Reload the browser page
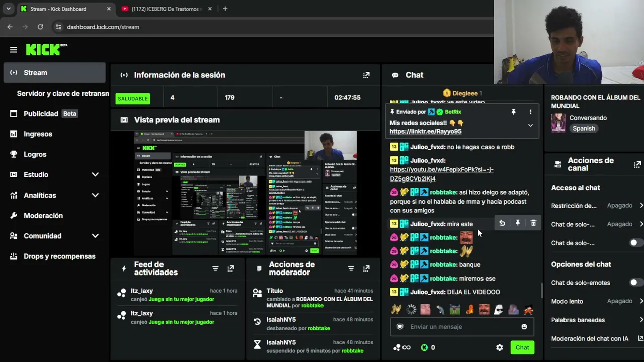This screenshot has height=362, width=644. click(40, 27)
